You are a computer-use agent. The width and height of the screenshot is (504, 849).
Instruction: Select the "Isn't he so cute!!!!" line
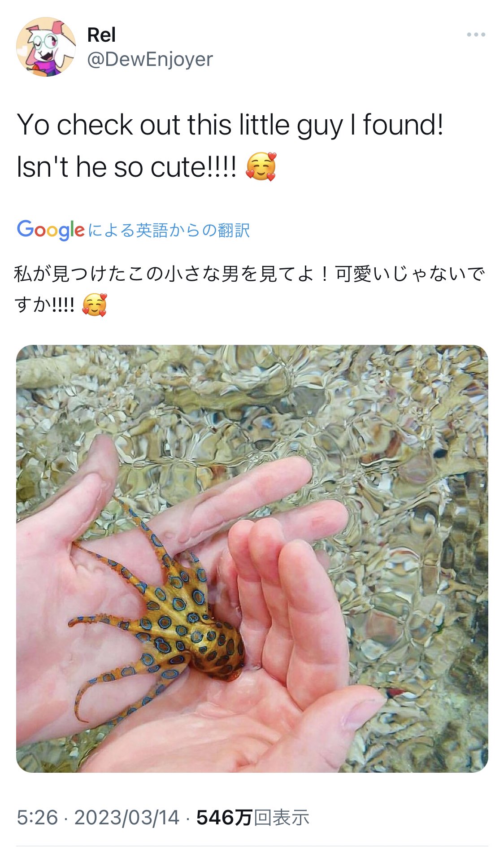[x=126, y=167]
